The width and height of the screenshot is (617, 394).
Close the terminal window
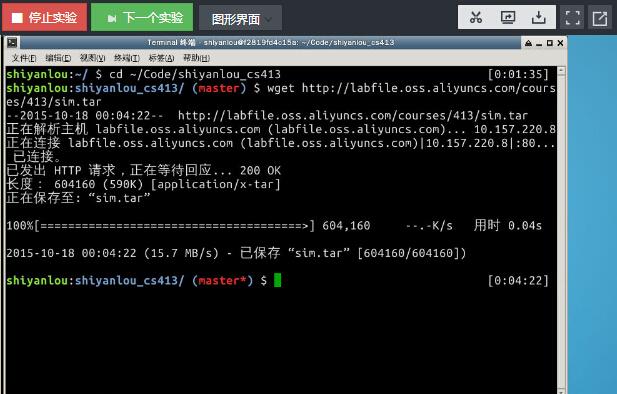coord(560,43)
